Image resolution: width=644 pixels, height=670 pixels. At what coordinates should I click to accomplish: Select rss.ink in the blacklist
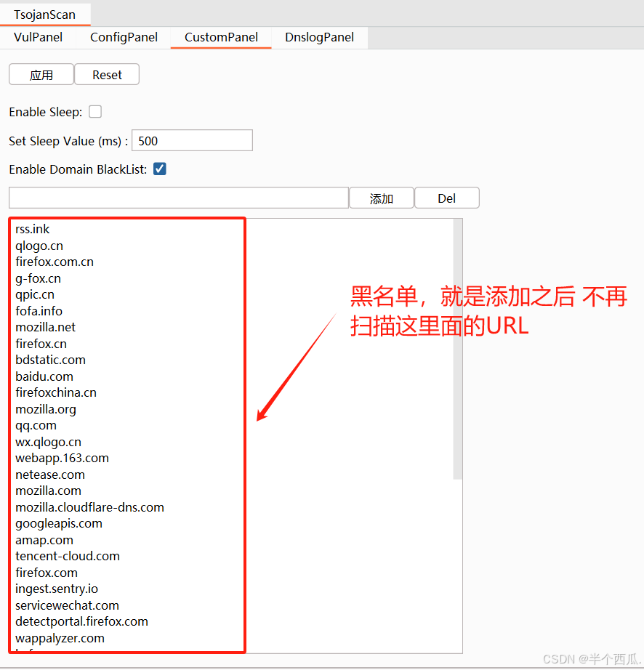click(x=33, y=229)
